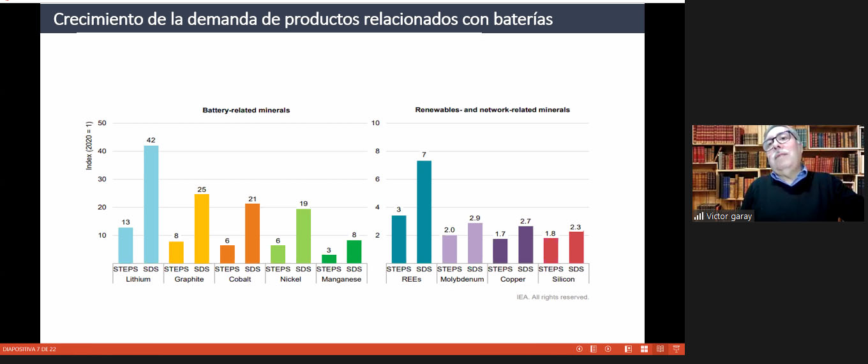Click the REEs SDS teal bar
The height and width of the screenshot is (364, 868).
(424, 211)
